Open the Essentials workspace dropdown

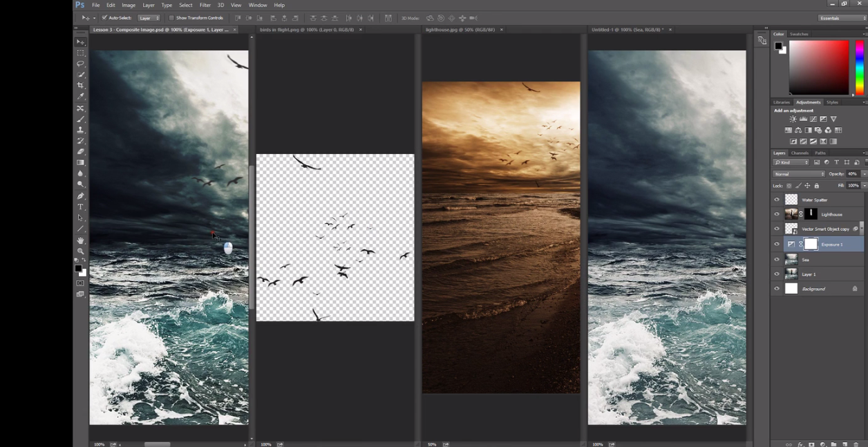(x=841, y=18)
